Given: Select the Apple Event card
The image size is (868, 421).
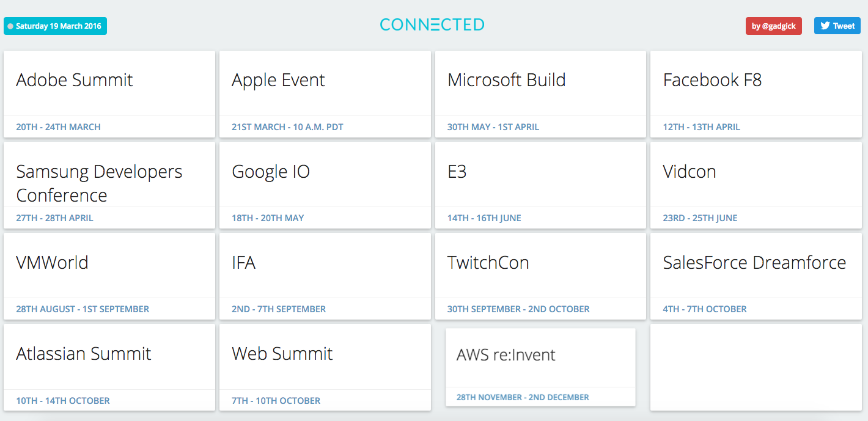Looking at the screenshot, I should point(325,93).
